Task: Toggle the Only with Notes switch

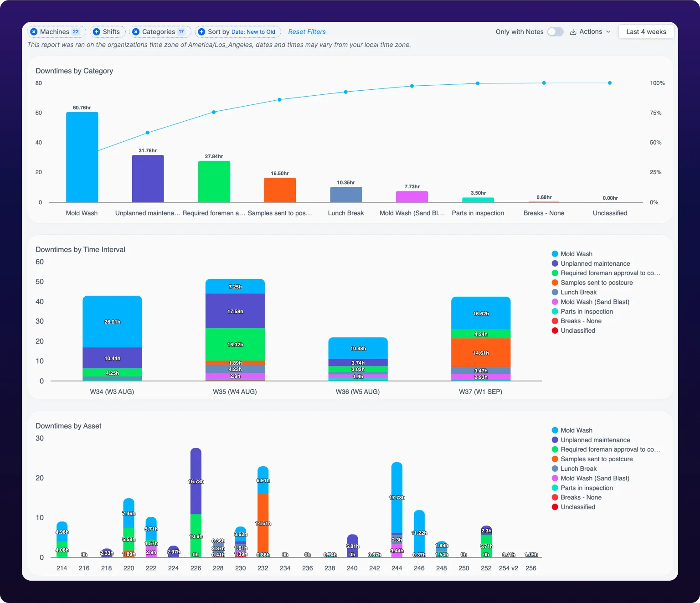Action: pyautogui.click(x=555, y=32)
